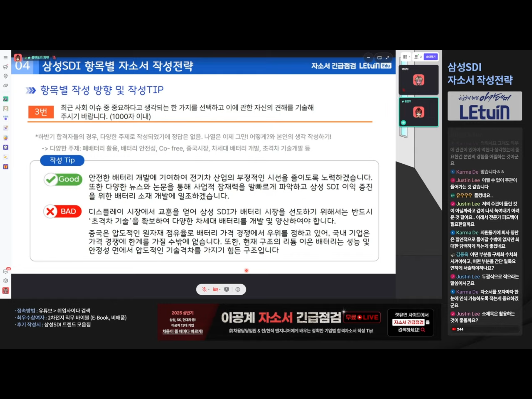Image resolution: width=532 pixels, height=399 pixels.
Task: Toggle the muted microphone button
Action: (x=204, y=290)
